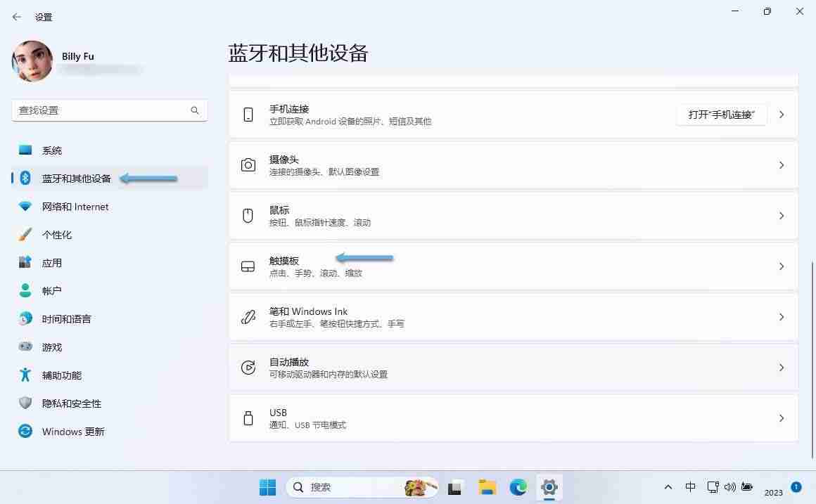Select the globe icon for 网络和 Internet
This screenshot has width=816, height=504.
(26, 206)
